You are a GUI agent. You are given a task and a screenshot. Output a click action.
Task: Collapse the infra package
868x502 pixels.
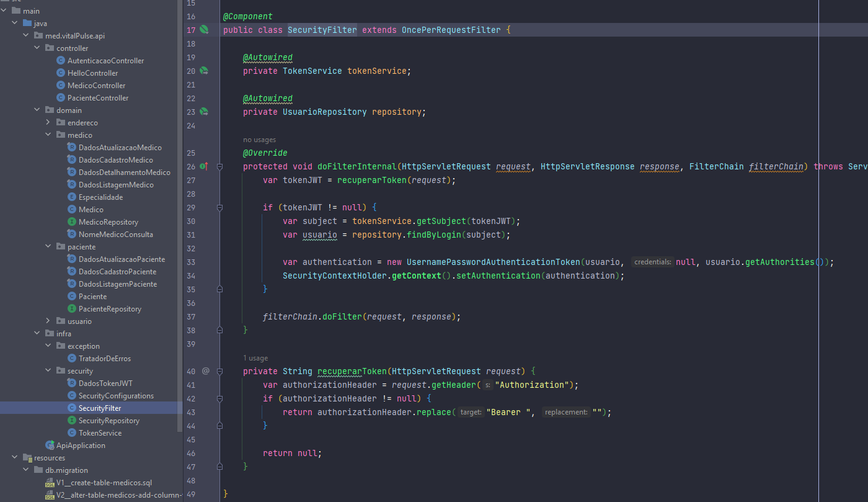[37, 334]
